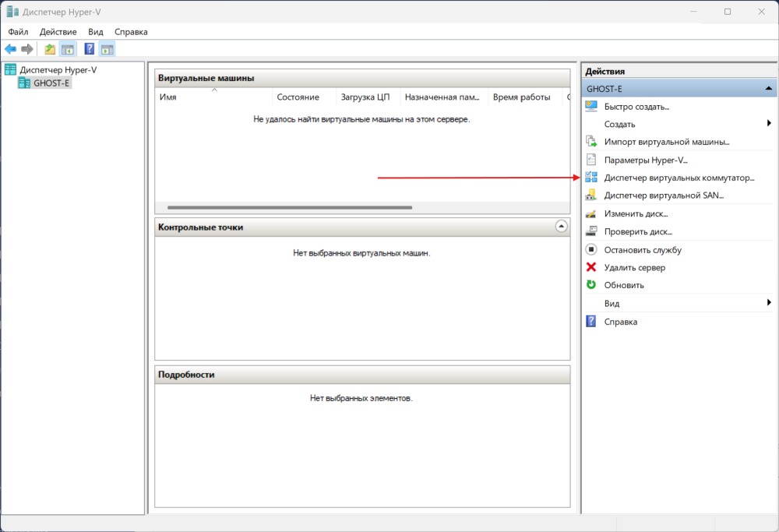Click Обновить action text

point(624,285)
